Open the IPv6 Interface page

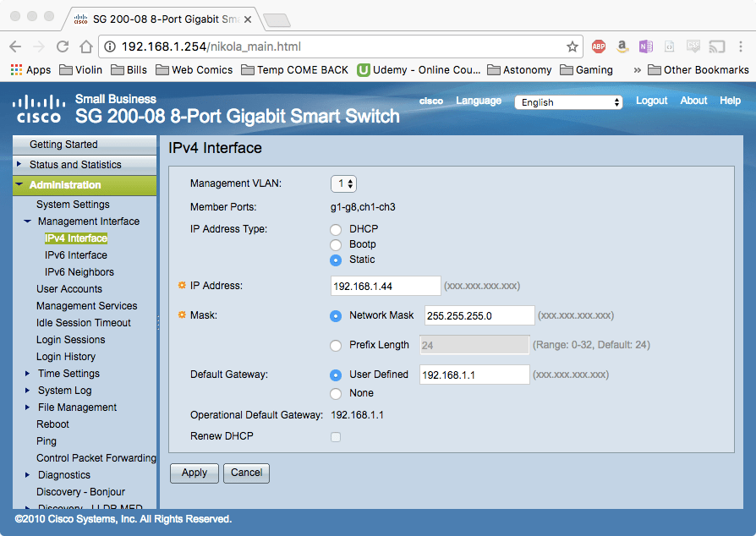click(x=76, y=255)
